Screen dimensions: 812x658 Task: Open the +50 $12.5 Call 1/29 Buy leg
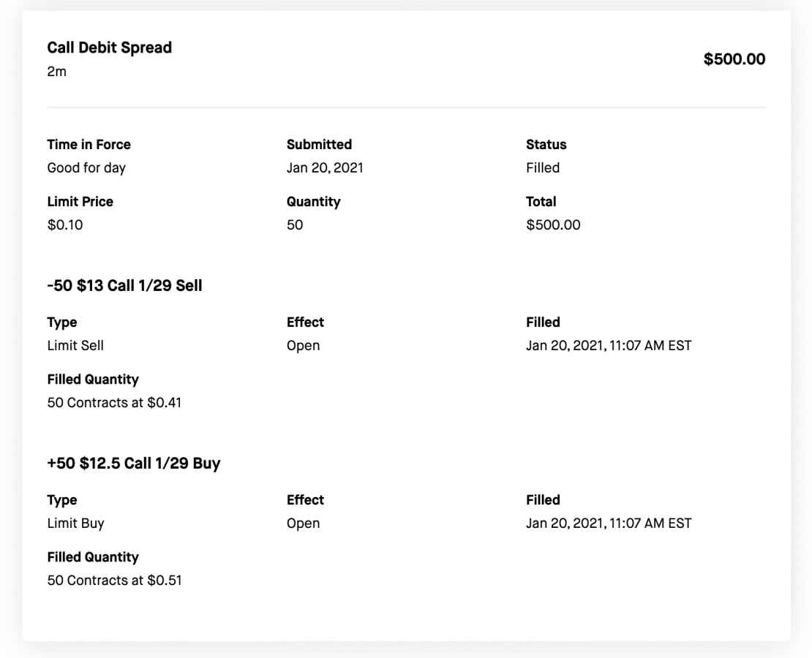point(134,463)
